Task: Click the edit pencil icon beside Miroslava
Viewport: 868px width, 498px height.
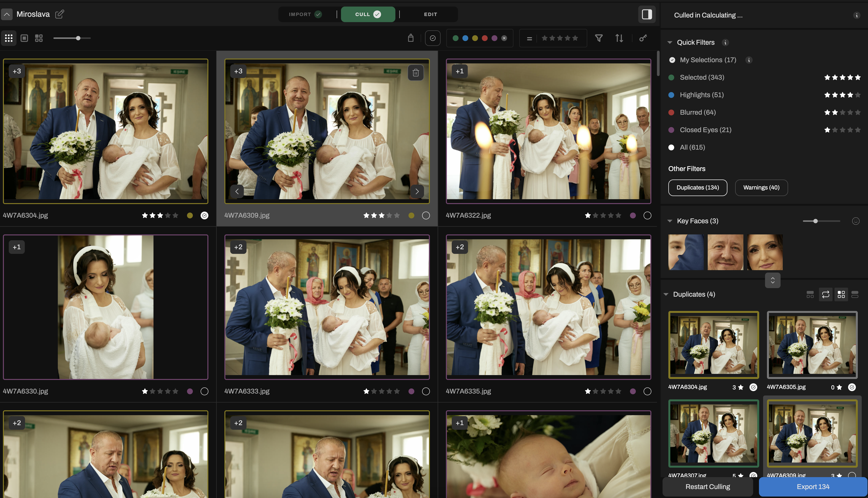Action: point(60,14)
